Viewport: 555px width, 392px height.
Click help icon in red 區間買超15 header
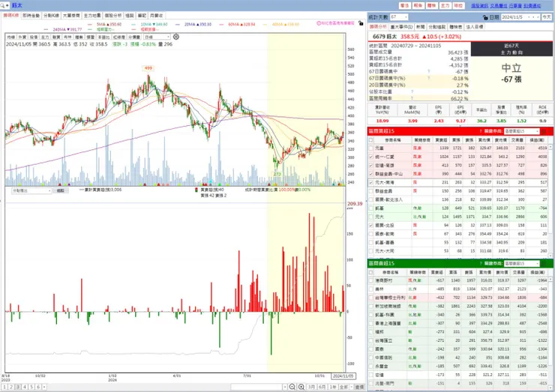(x=481, y=131)
